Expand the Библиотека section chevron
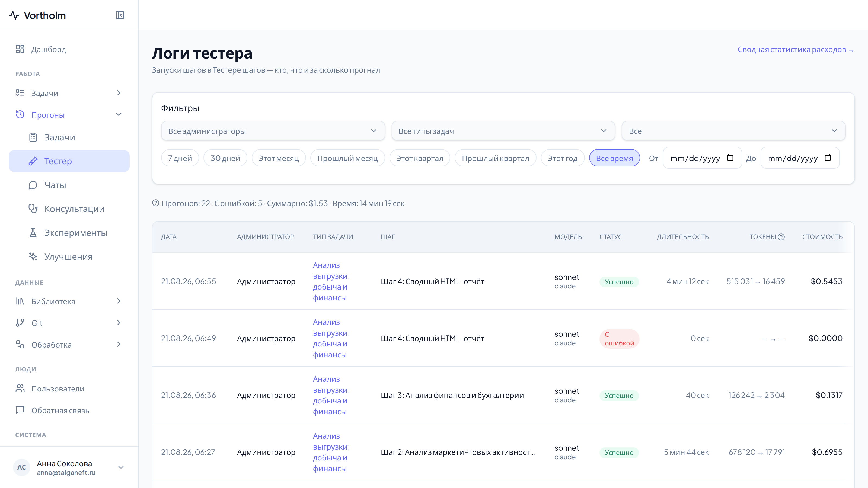868x488 pixels. tap(119, 301)
